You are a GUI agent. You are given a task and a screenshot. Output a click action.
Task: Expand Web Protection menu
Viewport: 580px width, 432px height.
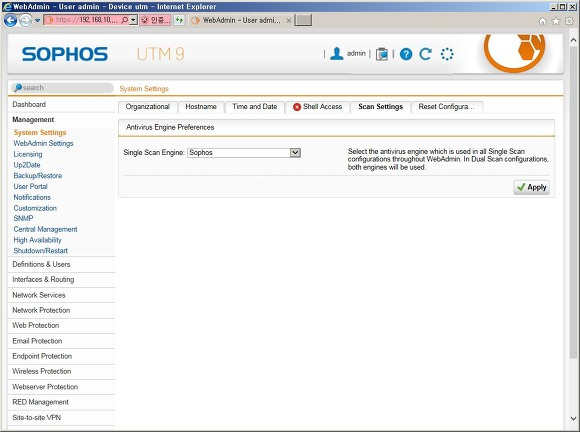[x=36, y=325]
